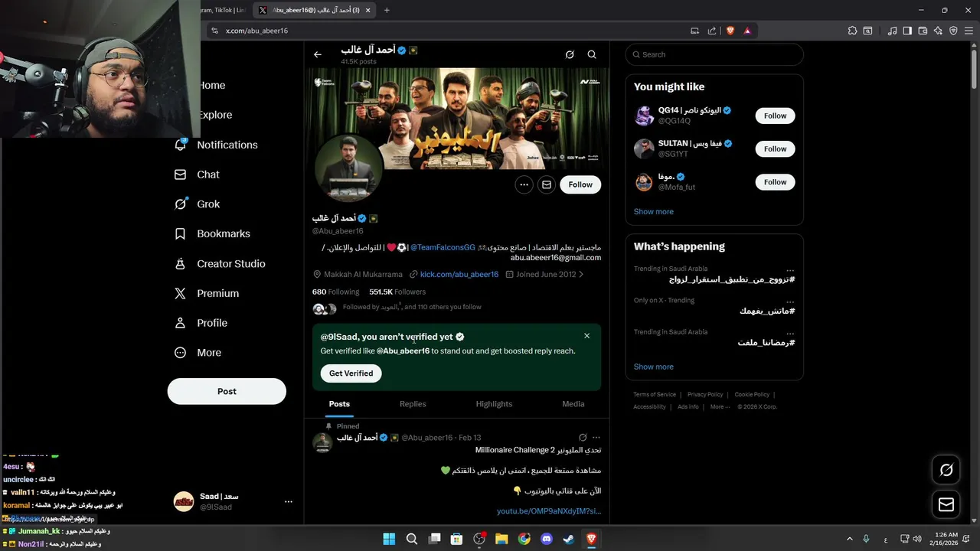Open the @TeamFalconsGG mention in bio
Image resolution: width=980 pixels, height=551 pixels.
pyautogui.click(x=443, y=247)
